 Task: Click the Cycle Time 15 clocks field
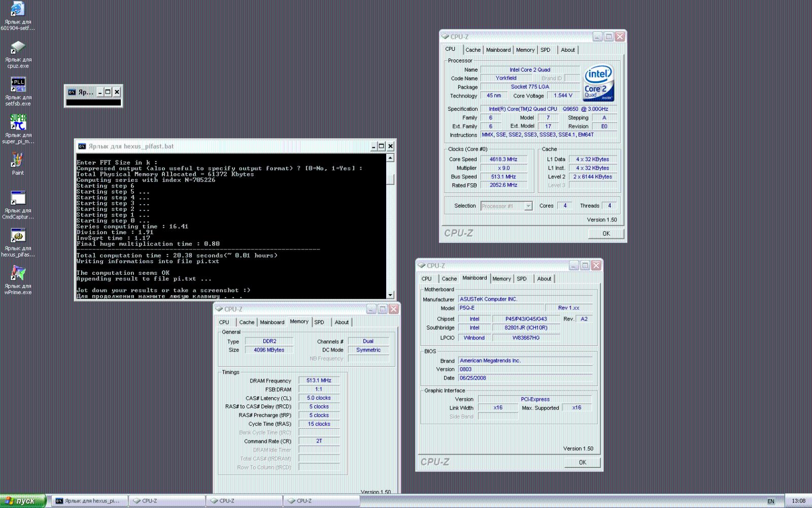pyautogui.click(x=319, y=424)
